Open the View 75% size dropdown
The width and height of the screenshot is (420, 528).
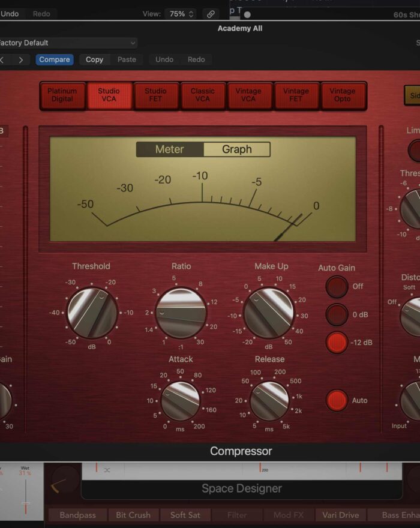click(181, 14)
